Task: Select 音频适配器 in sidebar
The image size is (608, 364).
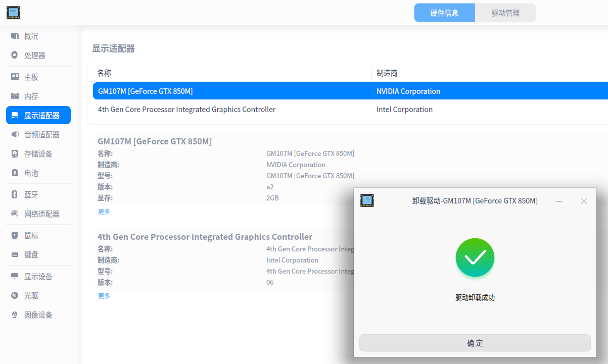Action: pyautogui.click(x=38, y=134)
